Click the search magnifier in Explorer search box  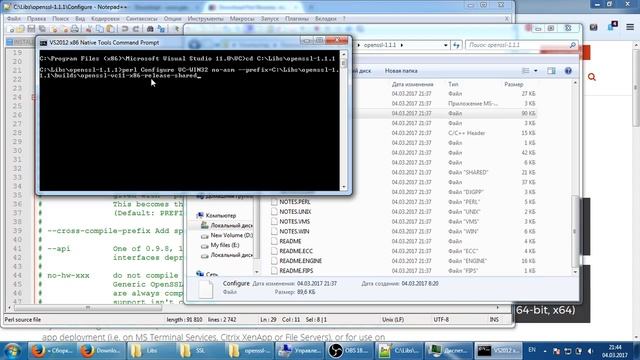(573, 45)
